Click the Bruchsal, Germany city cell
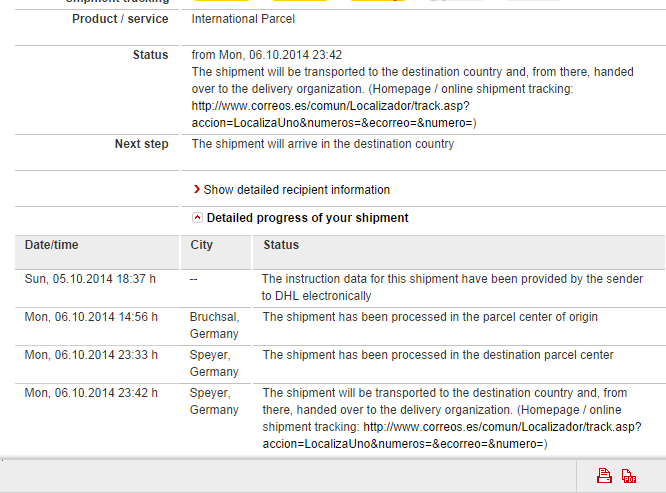Viewport: 666px width, 493px height. point(214,325)
